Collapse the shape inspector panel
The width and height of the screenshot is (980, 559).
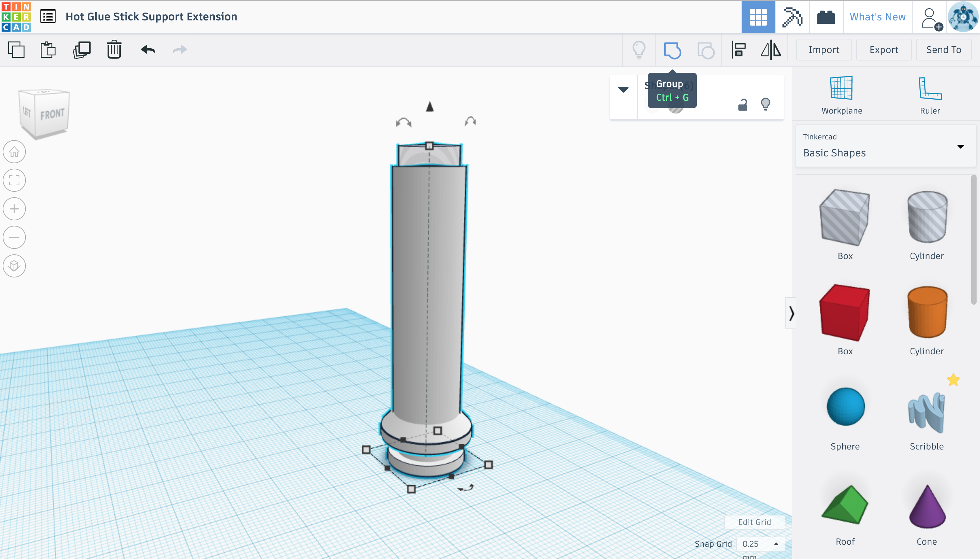tap(623, 89)
